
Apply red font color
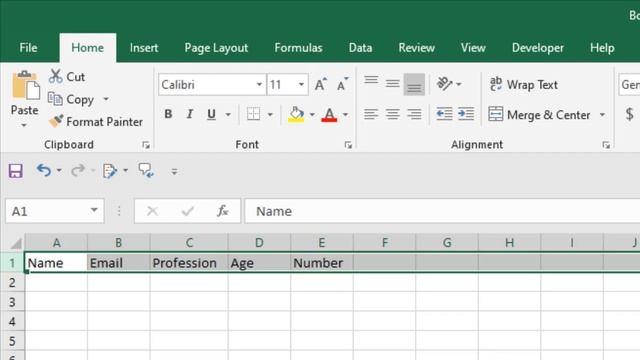pos(329,114)
